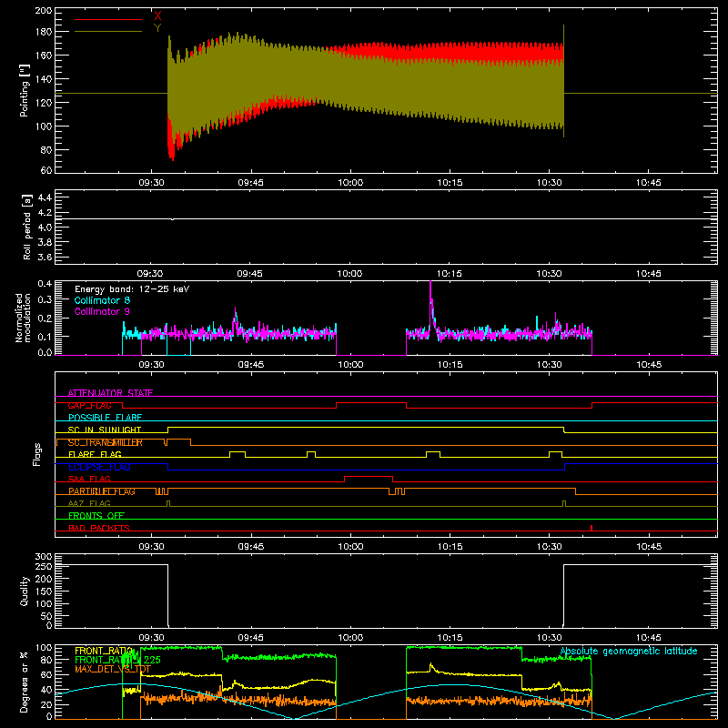Click the 'Pointing ["]' axis title
Viewport: 728px width, 728px height.
[x=25, y=90]
